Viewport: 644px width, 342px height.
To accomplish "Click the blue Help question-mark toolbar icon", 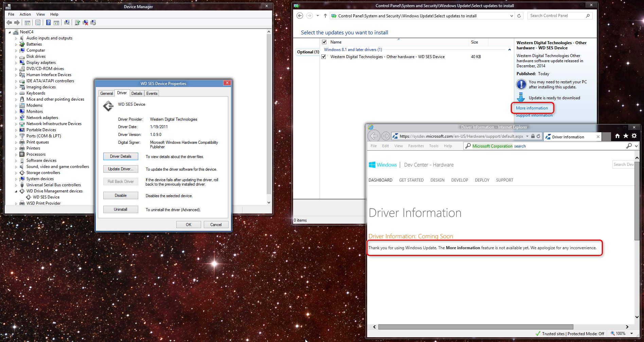I will click(48, 22).
